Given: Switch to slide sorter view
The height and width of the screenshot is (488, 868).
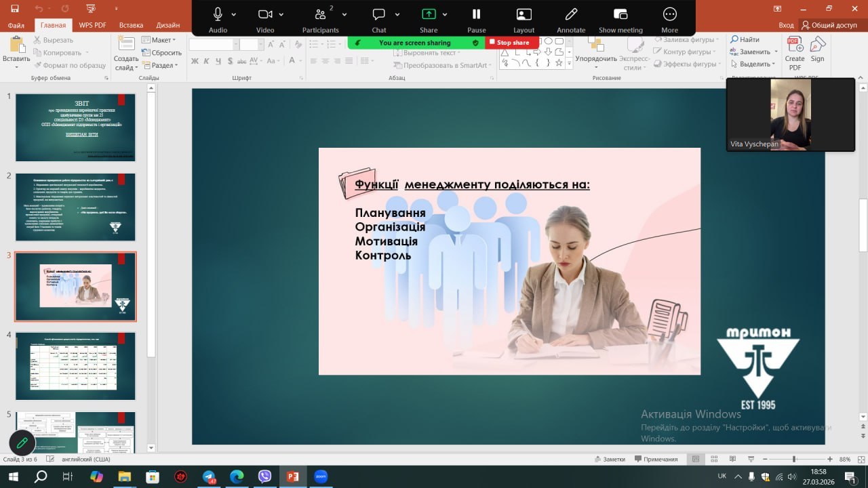Looking at the screenshot, I should [713, 459].
